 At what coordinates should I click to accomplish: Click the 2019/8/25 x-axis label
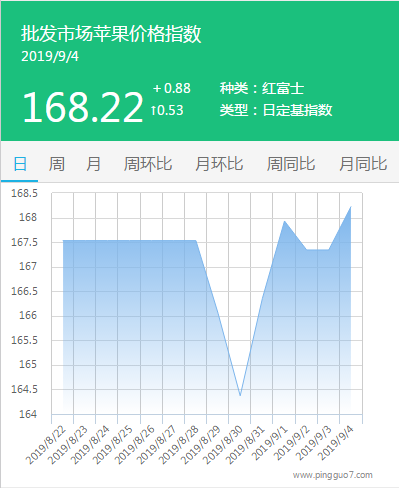112,445
